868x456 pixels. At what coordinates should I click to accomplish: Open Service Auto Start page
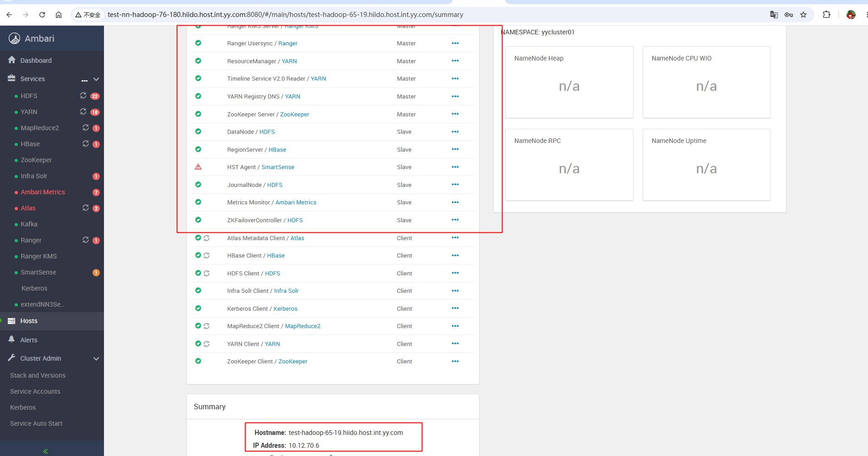point(36,423)
